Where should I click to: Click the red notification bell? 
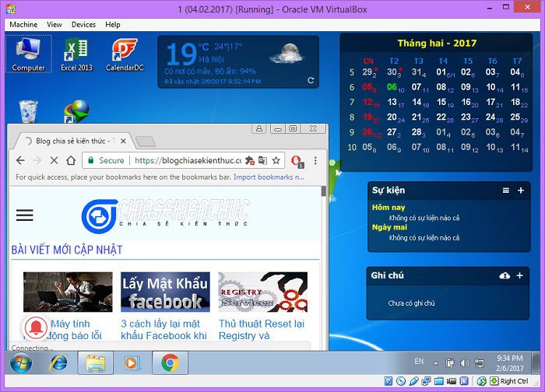tap(36, 327)
